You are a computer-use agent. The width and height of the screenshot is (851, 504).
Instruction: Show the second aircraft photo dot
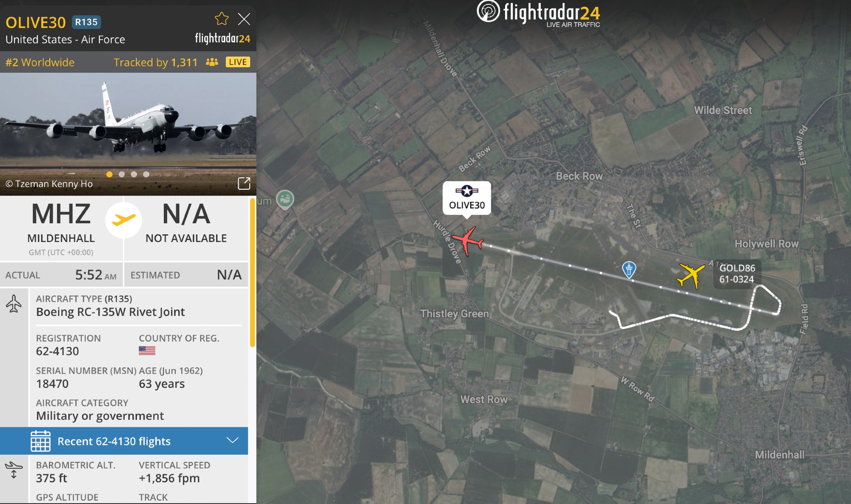tap(122, 174)
